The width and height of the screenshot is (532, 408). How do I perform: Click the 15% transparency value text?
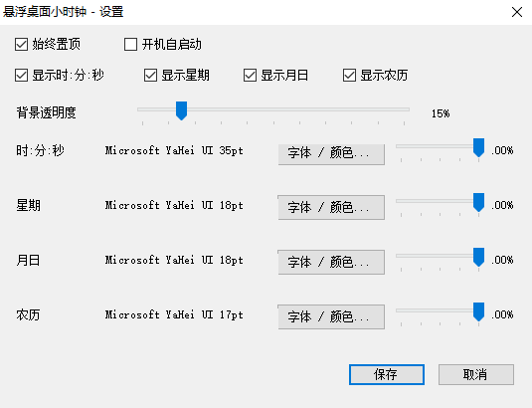coord(441,113)
